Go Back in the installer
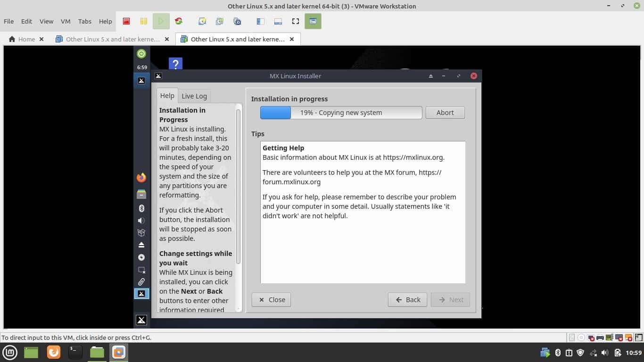 (407, 300)
